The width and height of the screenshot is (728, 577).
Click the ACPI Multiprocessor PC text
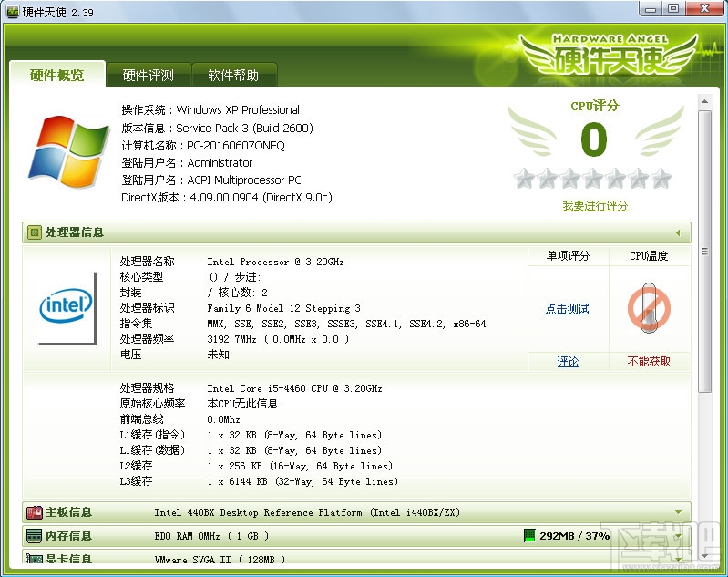click(x=244, y=180)
